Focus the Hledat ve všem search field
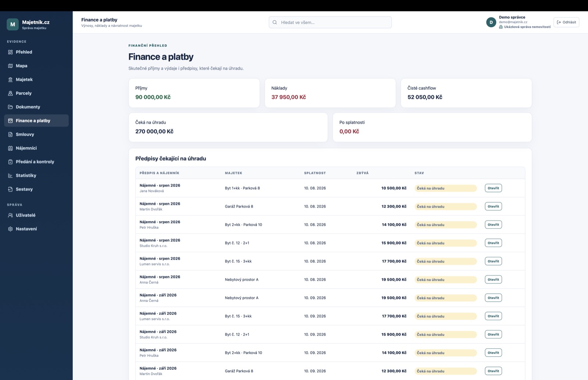Viewport: 588px width, 380px height. (330, 22)
